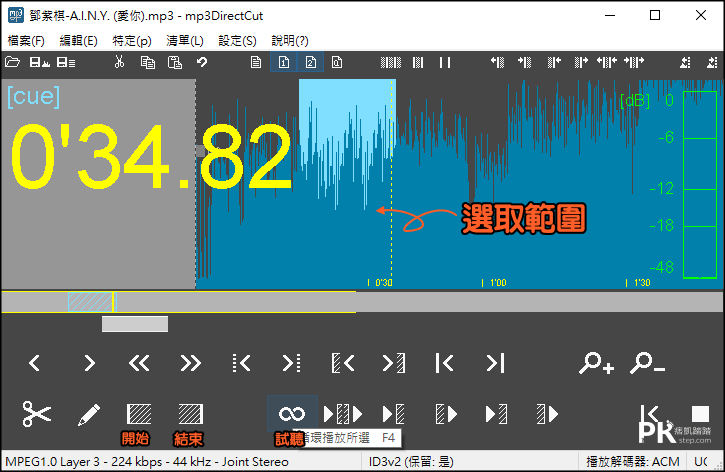Image resolution: width=725 pixels, height=472 pixels.
Task: Go to next cue with dotted-line right arrow
Action: [x=292, y=363]
